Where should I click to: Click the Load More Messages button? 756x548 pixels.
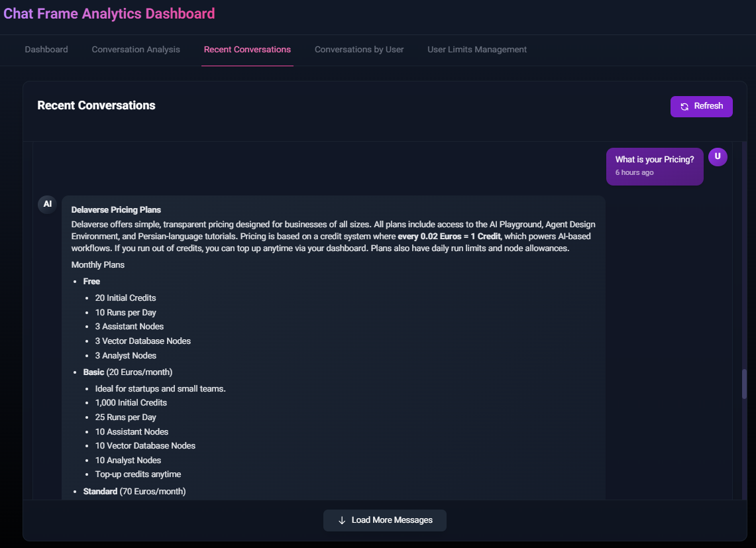[385, 520]
